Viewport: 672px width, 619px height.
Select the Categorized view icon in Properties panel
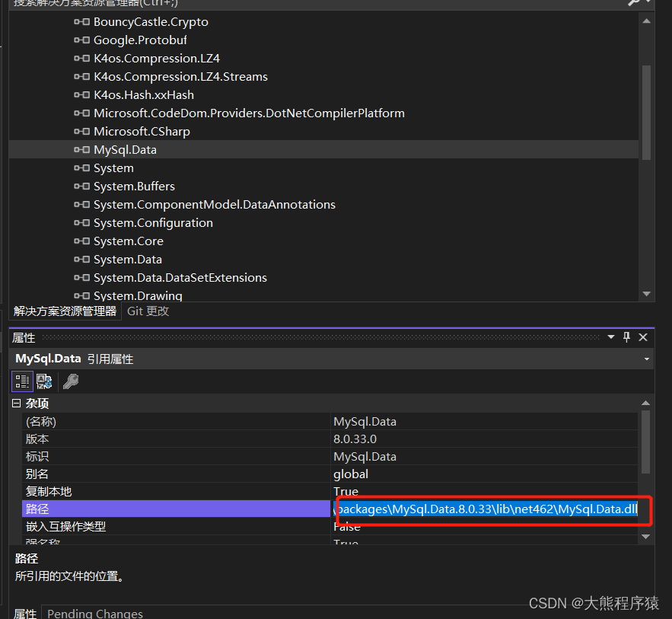tap(21, 381)
